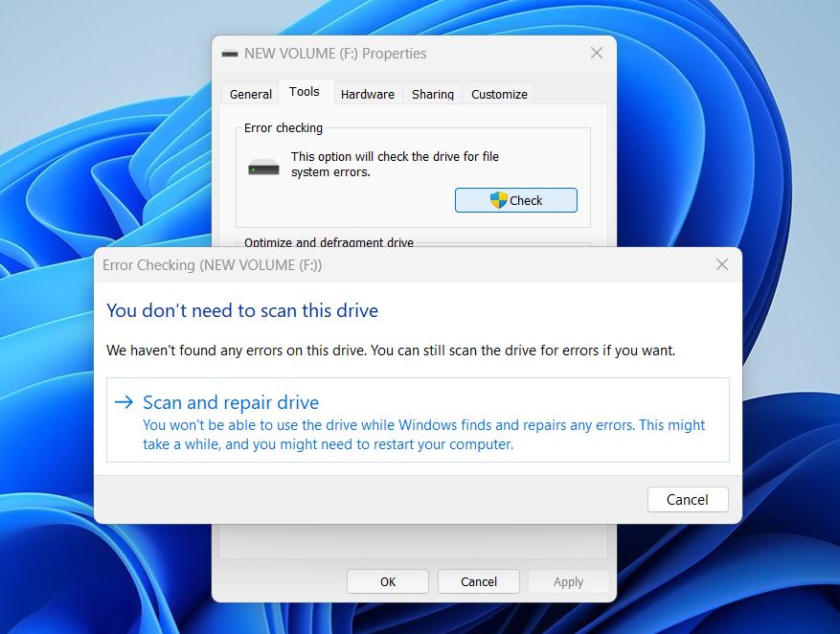The width and height of the screenshot is (840, 634).
Task: Choose Scan and repair drive
Action: pyautogui.click(x=230, y=403)
